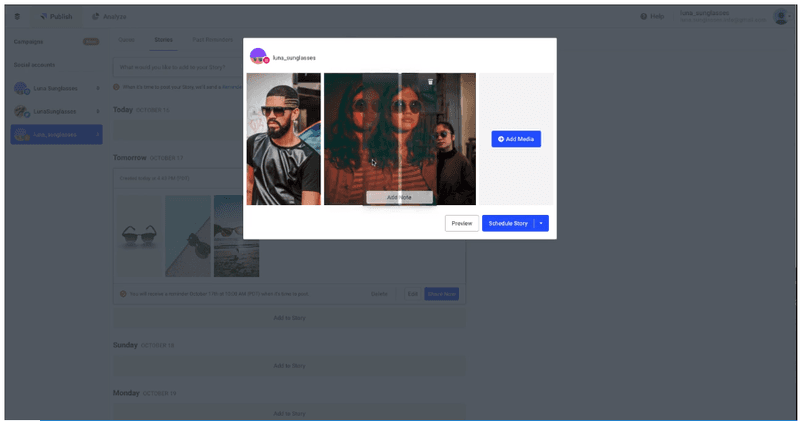Delete image with the trash icon
This screenshot has height=421, width=800.
coord(430,82)
